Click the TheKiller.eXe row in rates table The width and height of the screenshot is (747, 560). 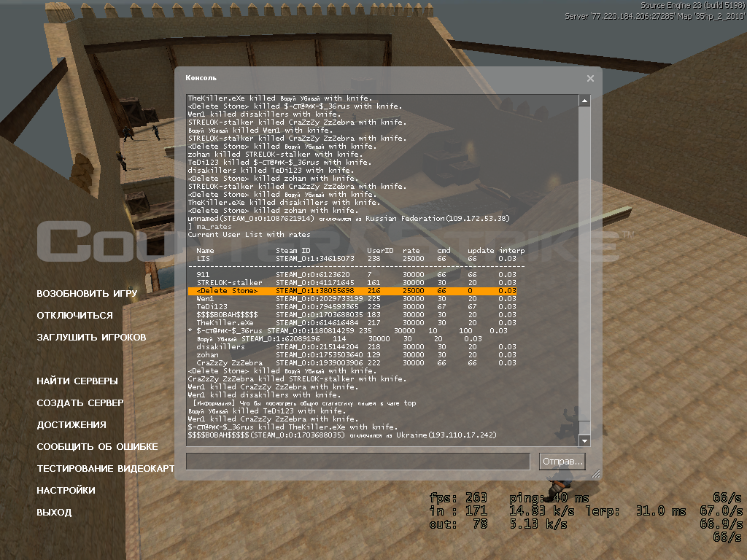tap(356, 323)
